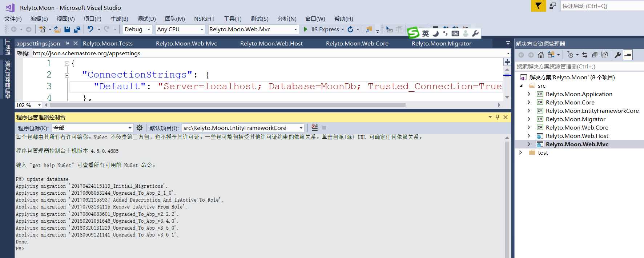This screenshot has height=258, width=644.
Task: Open the Debug configuration dropdown
Action: (149, 29)
